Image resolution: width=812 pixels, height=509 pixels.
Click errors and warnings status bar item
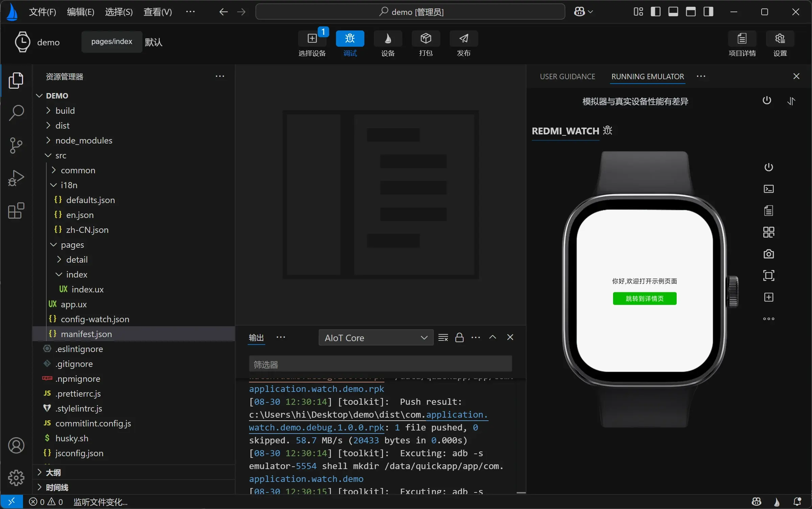coord(46,502)
